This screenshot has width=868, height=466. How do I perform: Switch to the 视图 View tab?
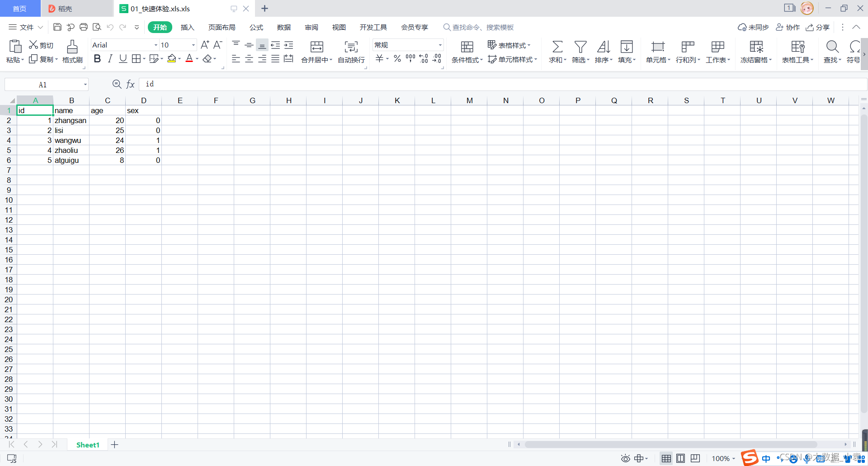tap(339, 27)
